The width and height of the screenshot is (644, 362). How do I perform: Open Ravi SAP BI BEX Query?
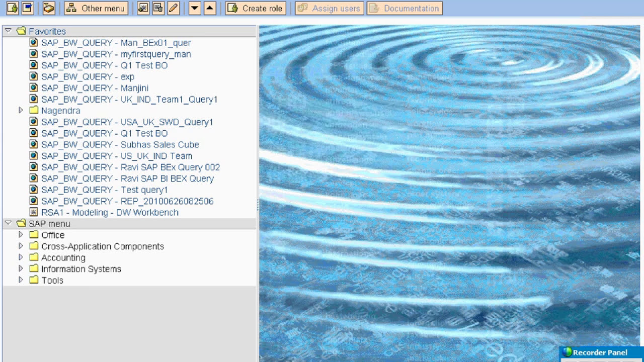(127, 178)
